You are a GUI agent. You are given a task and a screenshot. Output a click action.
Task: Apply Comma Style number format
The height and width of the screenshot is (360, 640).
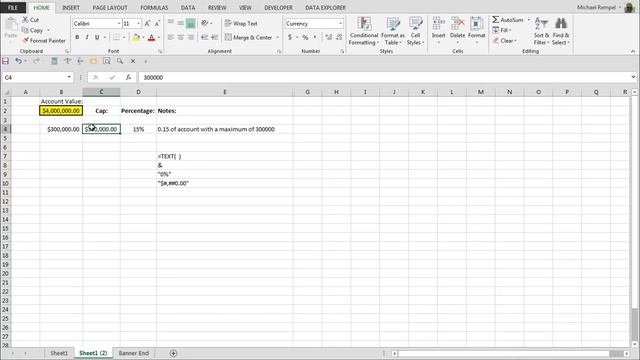pyautogui.click(x=315, y=37)
